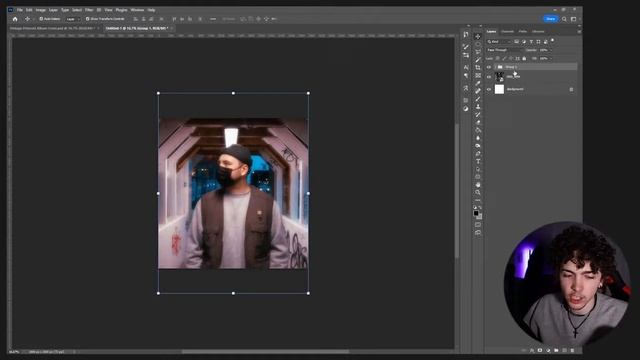This screenshot has width=640, height=360.
Task: Switch to the Libraries tab
Action: click(x=538, y=31)
